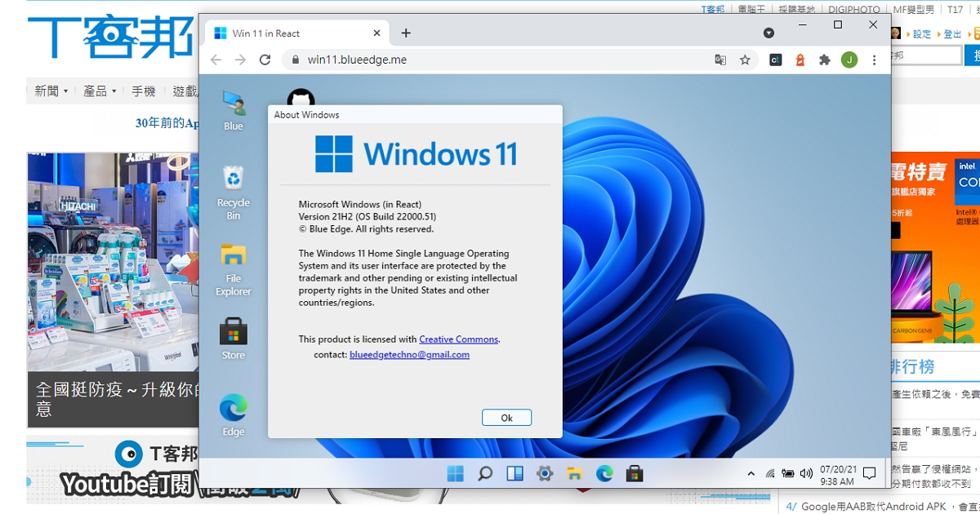Open Microsoft Store from the taskbar
980x514 pixels.
pos(634,473)
